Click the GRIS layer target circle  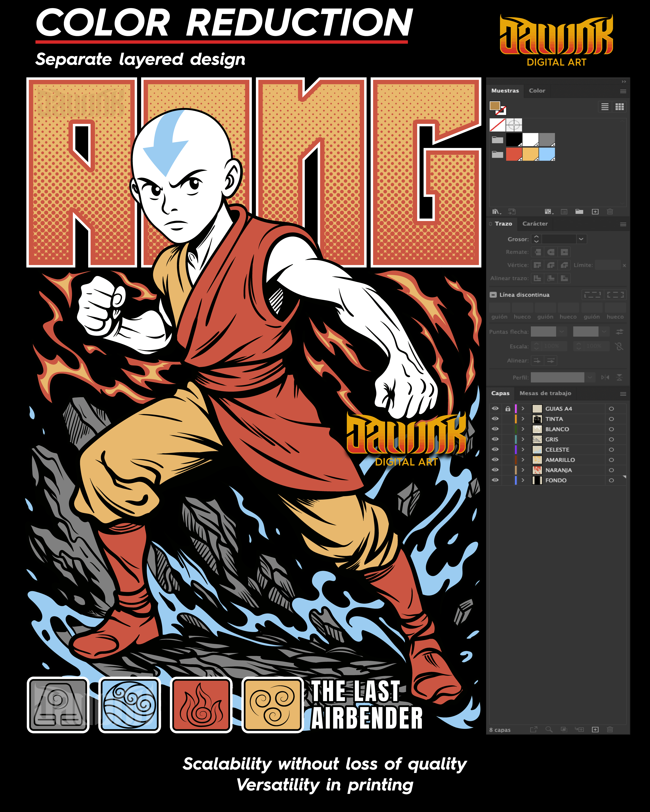pyautogui.click(x=611, y=440)
